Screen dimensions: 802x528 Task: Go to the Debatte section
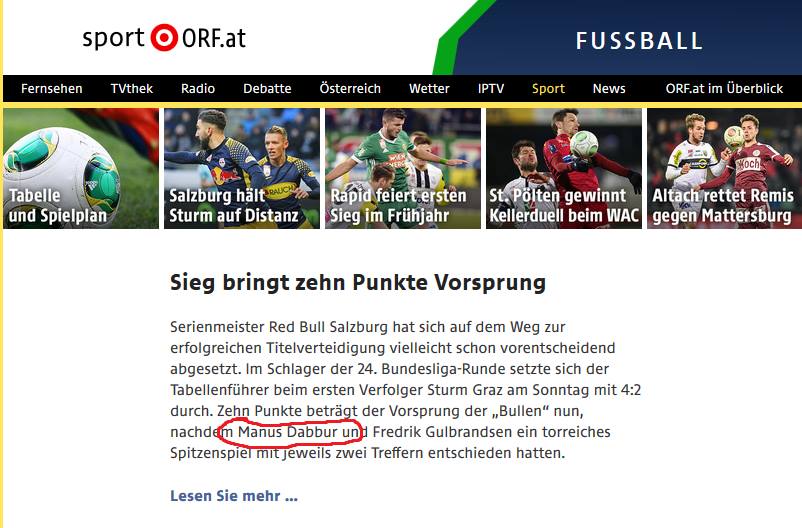267,89
